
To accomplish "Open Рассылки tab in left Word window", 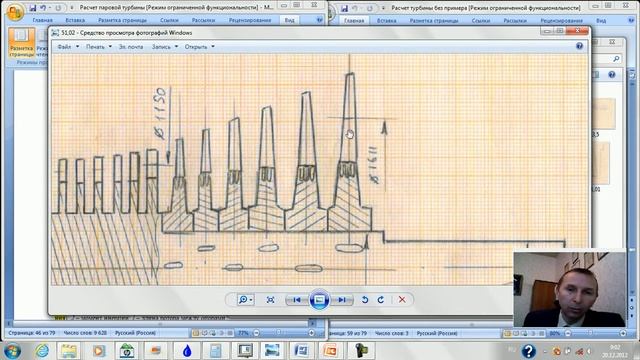I will coord(203,20).
